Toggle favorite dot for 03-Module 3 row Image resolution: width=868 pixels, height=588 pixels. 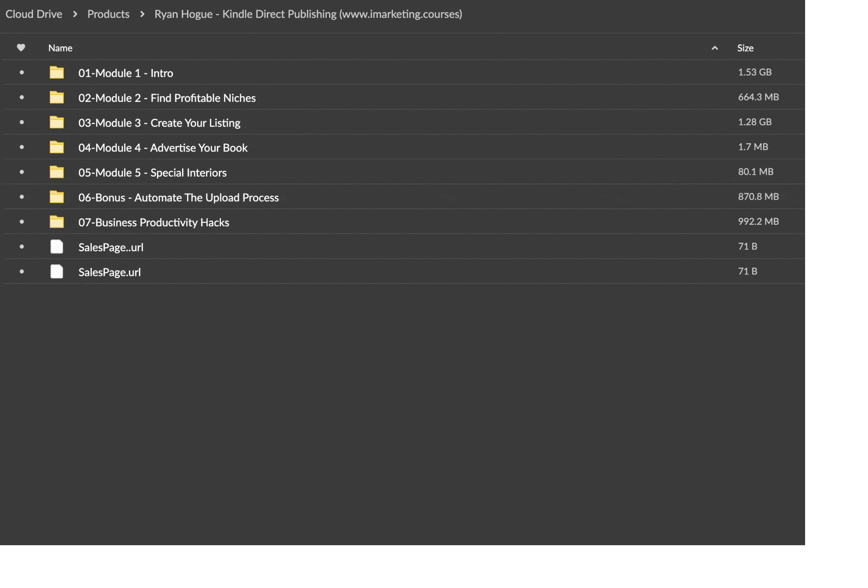[x=22, y=122]
